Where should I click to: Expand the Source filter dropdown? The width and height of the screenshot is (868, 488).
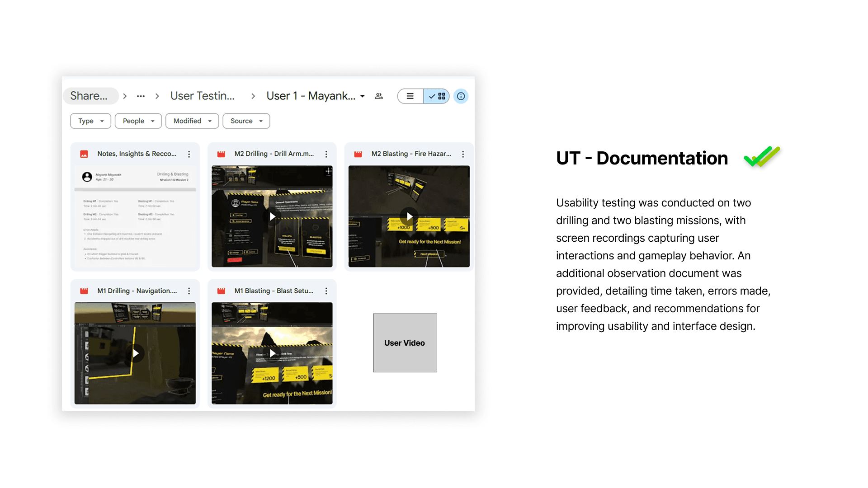click(x=246, y=121)
